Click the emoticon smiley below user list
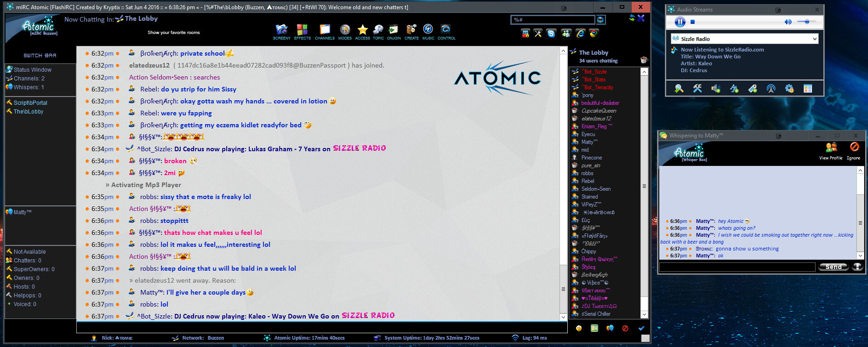Viewport: 868px width, 347px height. [x=579, y=328]
